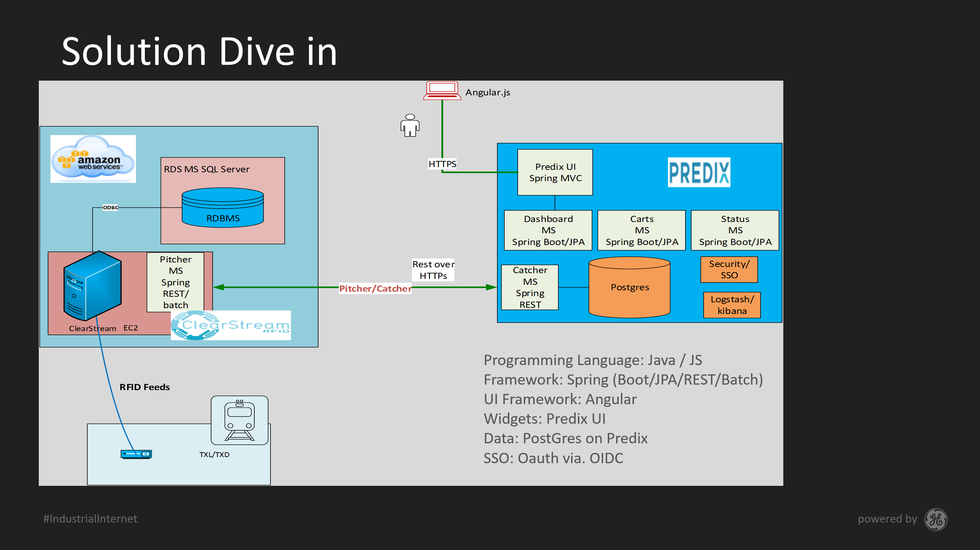Select the Programming Language: Java / JS line
The image size is (980, 550).
(593, 360)
